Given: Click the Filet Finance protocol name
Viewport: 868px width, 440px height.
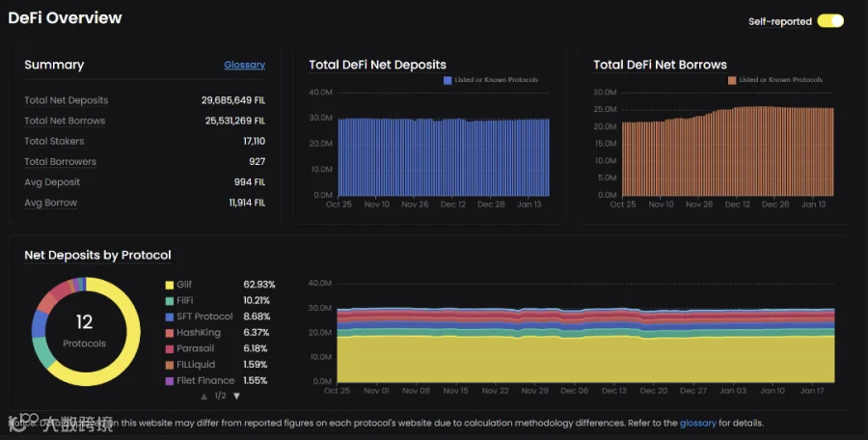Looking at the screenshot, I should 205,381.
